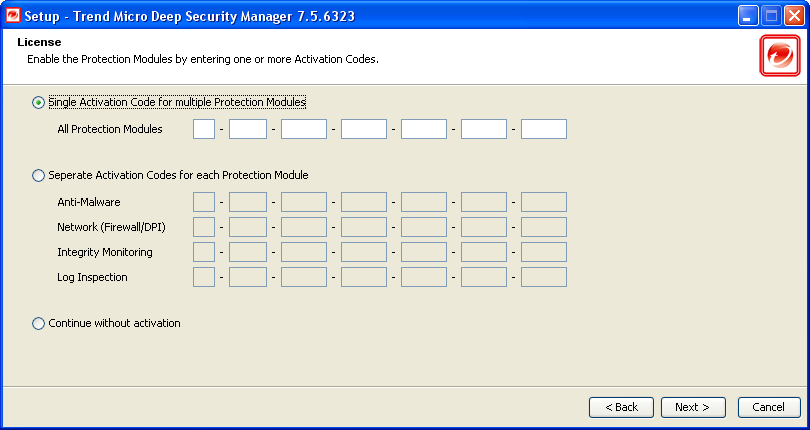Click second All Protection Modules code field

[x=248, y=129]
